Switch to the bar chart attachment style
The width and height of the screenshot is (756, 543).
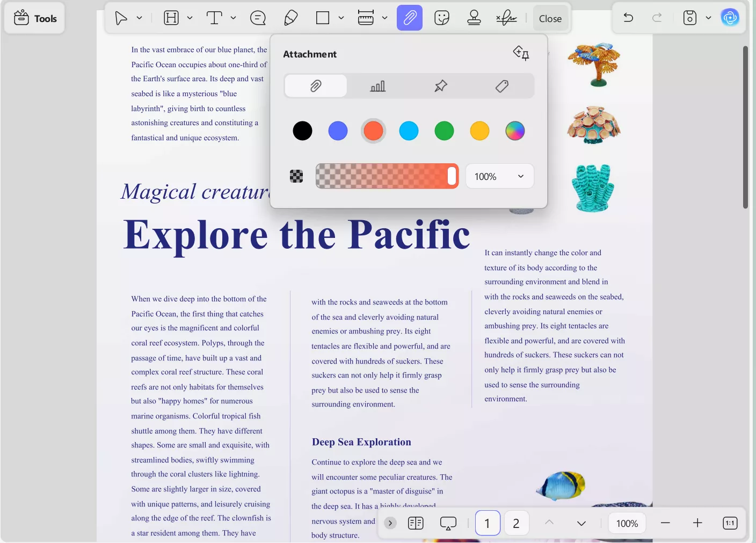pyautogui.click(x=378, y=86)
